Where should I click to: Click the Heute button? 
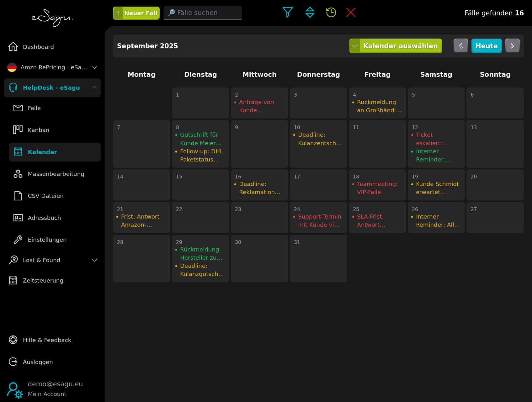click(487, 46)
